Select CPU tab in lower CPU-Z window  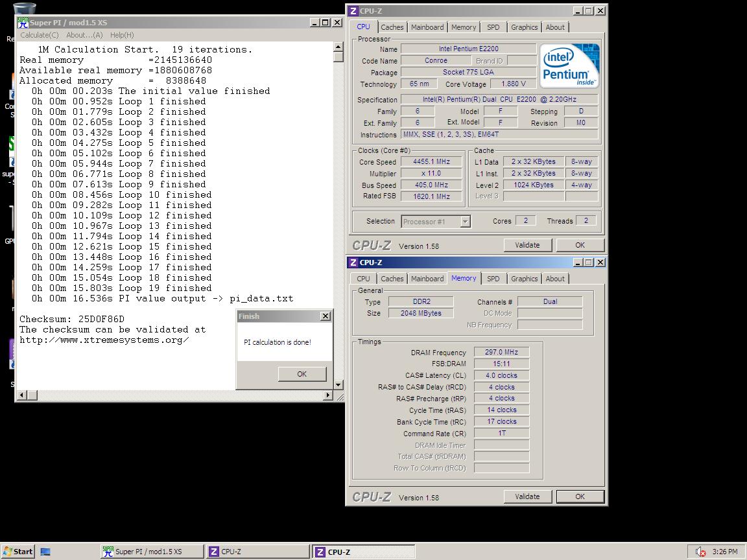(363, 279)
